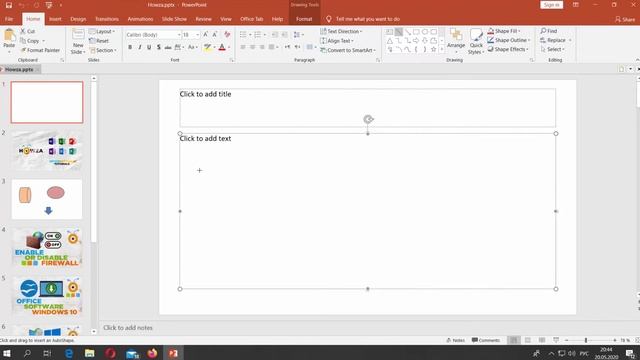Open Text Direction dropdown

(341, 31)
